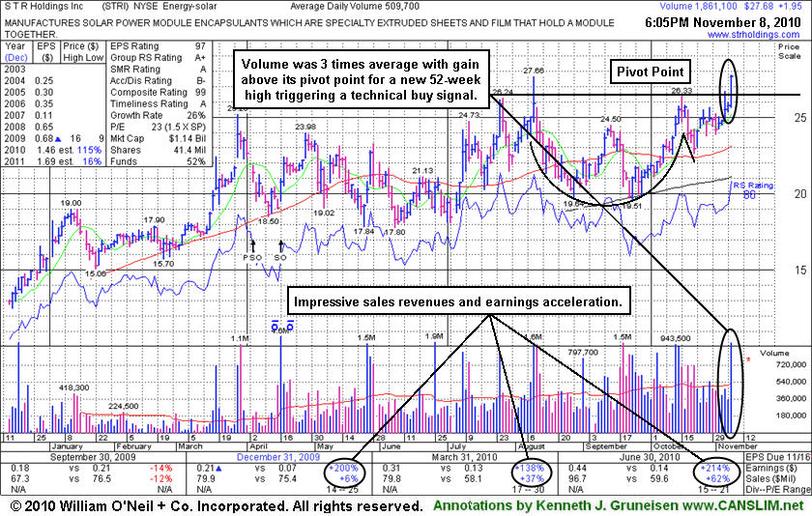The image size is (812, 516).
Task: Click the Mkt Cap $1.14 Bil row
Action: [158, 138]
